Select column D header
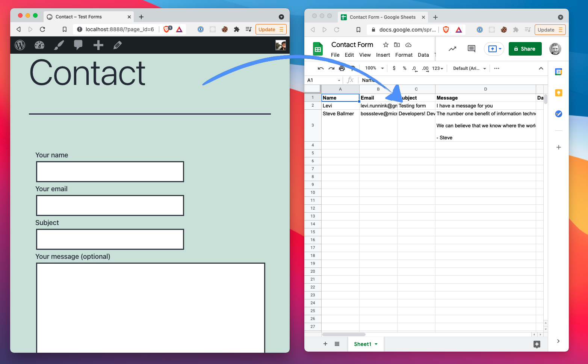The height and width of the screenshot is (364, 588). (485, 89)
